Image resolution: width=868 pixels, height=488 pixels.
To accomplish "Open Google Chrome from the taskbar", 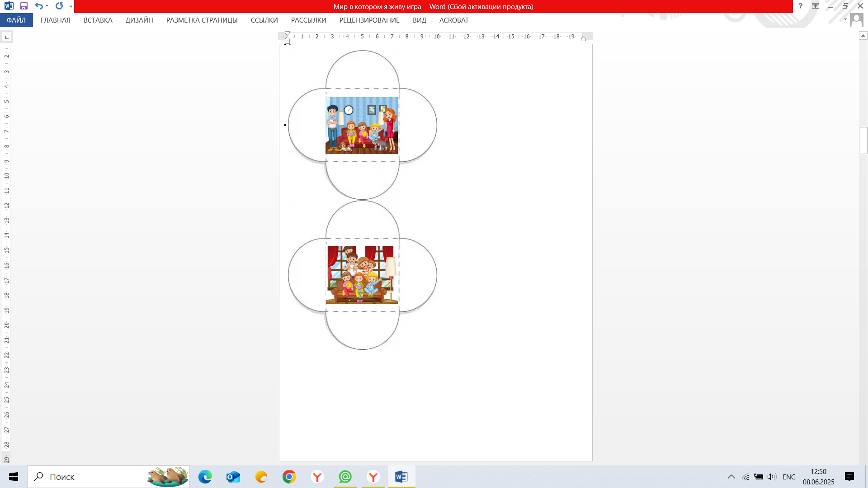I will (289, 477).
